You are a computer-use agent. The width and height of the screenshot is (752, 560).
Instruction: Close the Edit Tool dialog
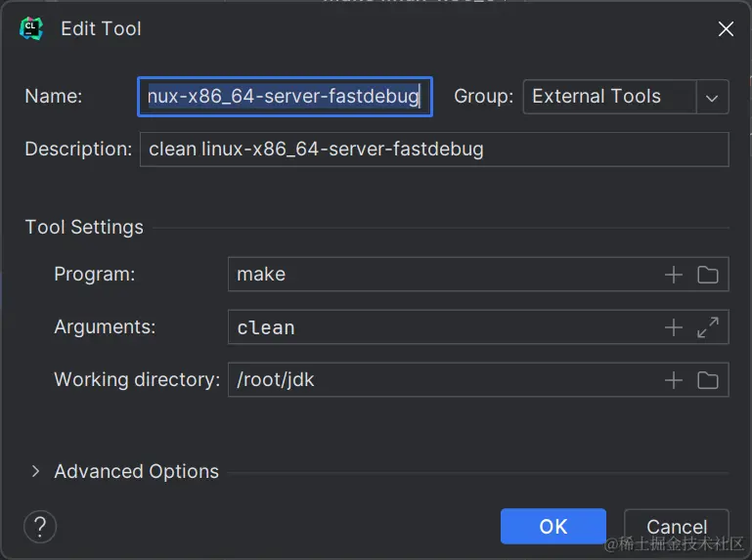pos(726,29)
